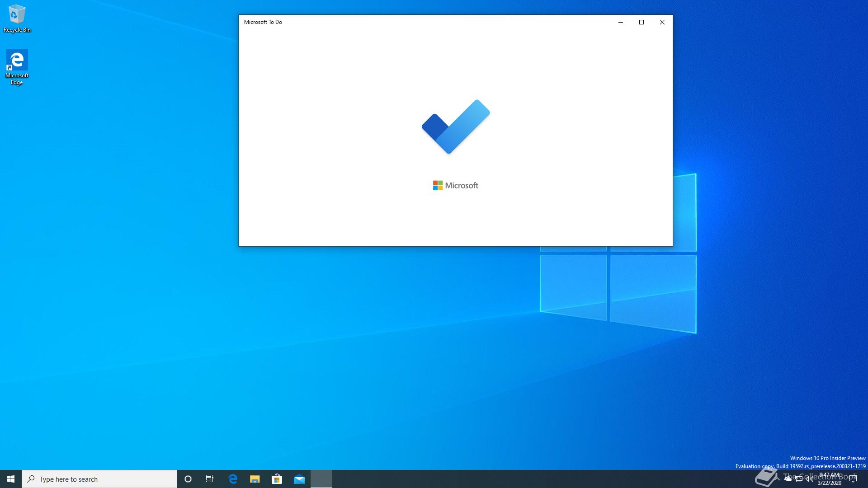Close the Microsoft To Do window
The width and height of the screenshot is (868, 488).
(662, 22)
